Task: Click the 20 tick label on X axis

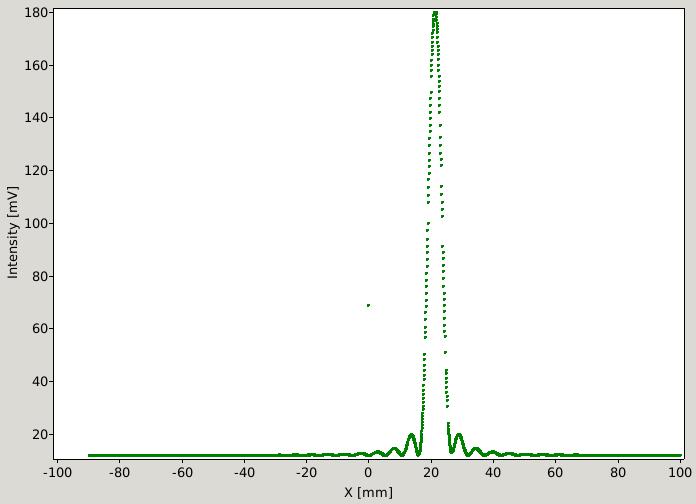Action: coord(431,472)
